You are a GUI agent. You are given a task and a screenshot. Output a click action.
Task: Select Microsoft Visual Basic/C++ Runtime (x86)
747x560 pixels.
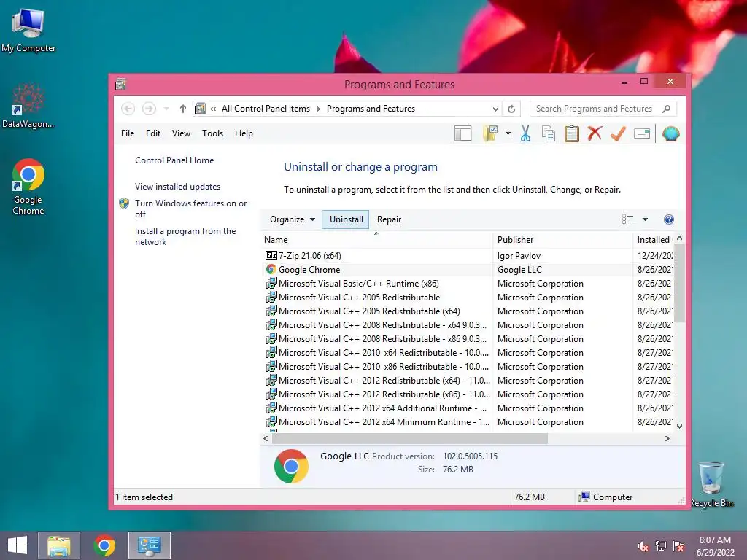coord(469,284)
